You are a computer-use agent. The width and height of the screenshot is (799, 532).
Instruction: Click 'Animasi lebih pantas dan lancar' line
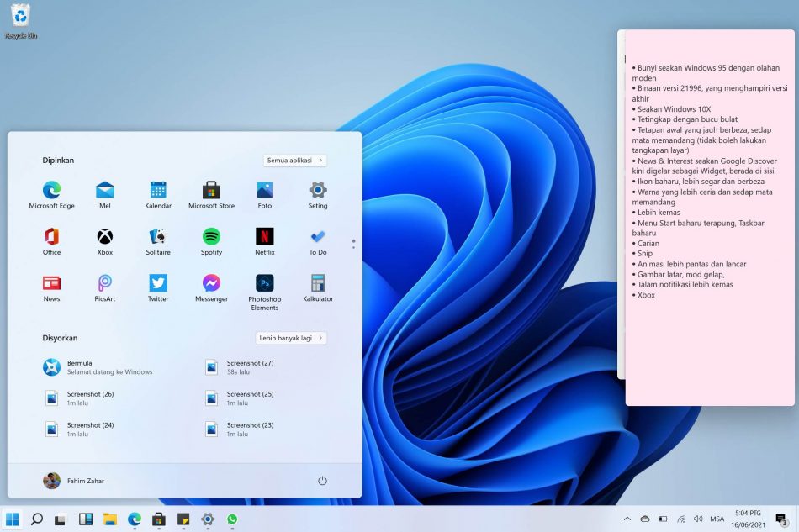pos(689,264)
